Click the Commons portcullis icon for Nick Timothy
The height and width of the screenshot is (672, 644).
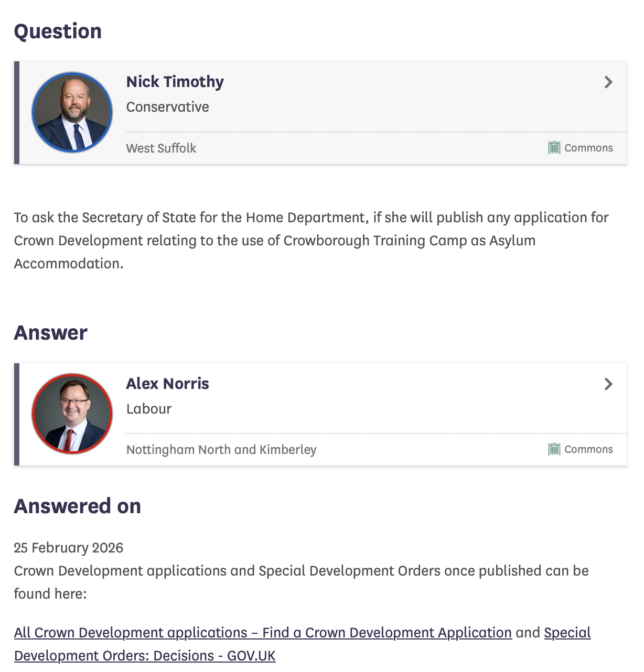[554, 148]
